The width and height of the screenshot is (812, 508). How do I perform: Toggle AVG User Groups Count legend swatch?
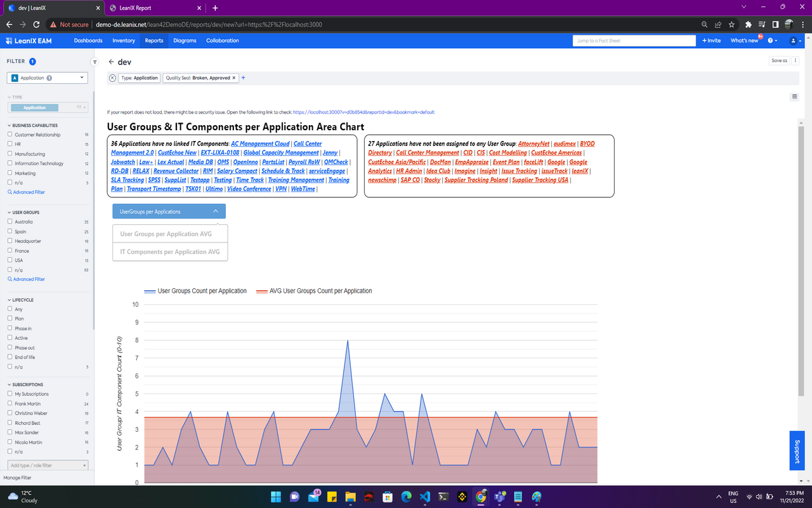pyautogui.click(x=262, y=291)
